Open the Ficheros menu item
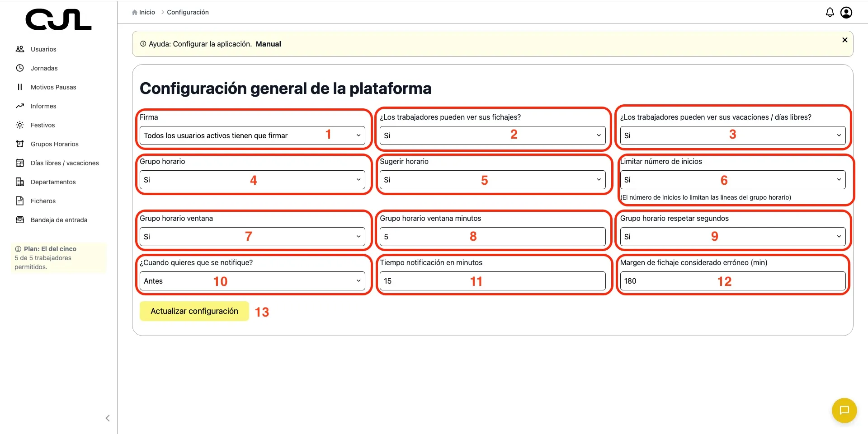The image size is (868, 434). [x=43, y=201]
